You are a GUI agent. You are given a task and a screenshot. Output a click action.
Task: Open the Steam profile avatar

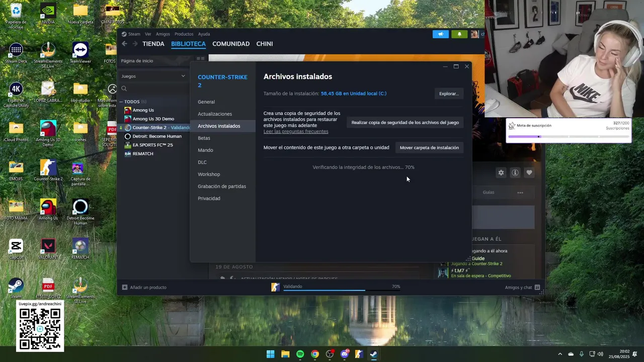[x=474, y=34]
